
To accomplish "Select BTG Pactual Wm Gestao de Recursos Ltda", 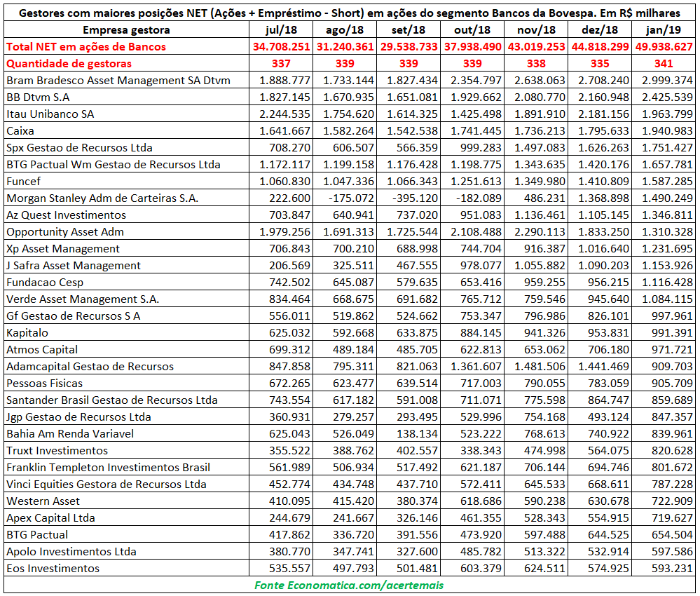I will point(114,164).
